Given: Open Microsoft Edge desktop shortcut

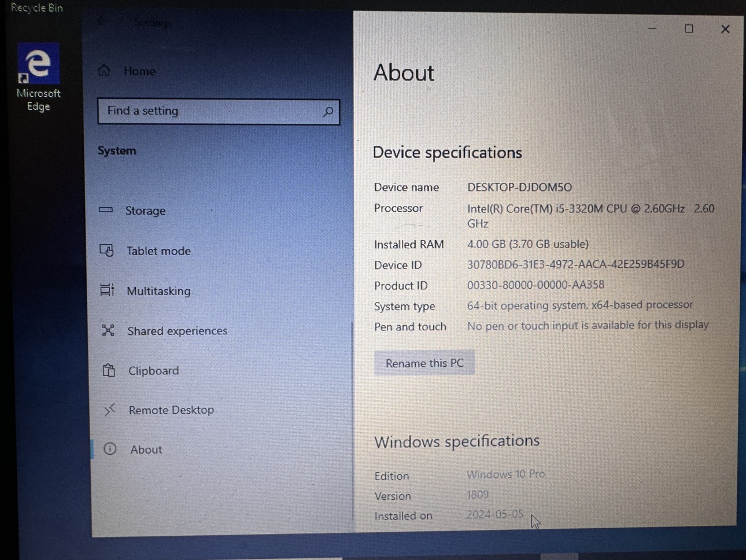Looking at the screenshot, I should tap(38, 78).
